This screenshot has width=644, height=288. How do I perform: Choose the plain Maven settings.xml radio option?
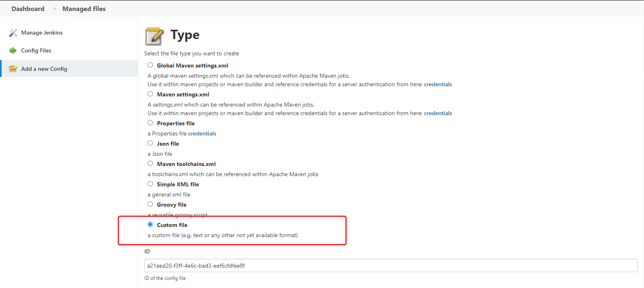coord(150,94)
